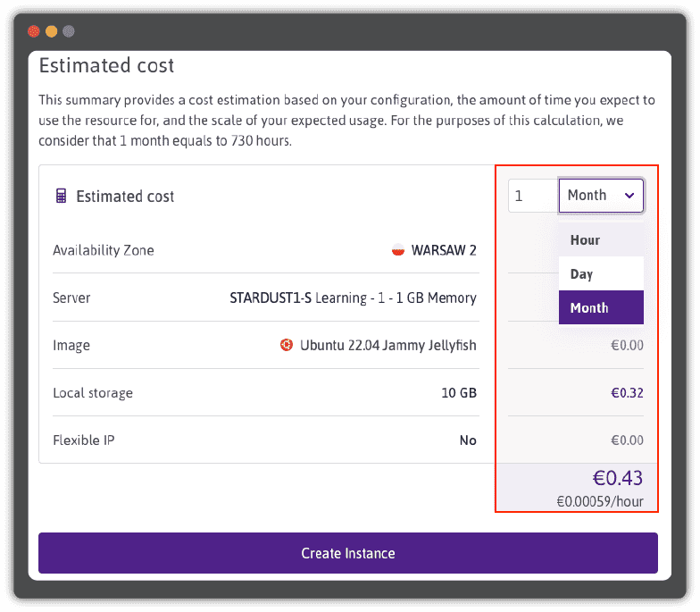The height and width of the screenshot is (612, 700).
Task: Click the €0.32 local storage price
Action: coord(627,392)
